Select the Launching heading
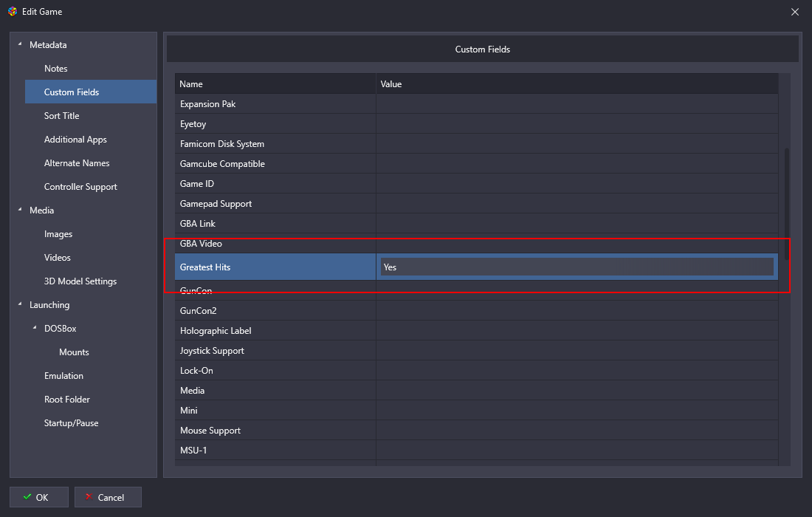 (49, 304)
